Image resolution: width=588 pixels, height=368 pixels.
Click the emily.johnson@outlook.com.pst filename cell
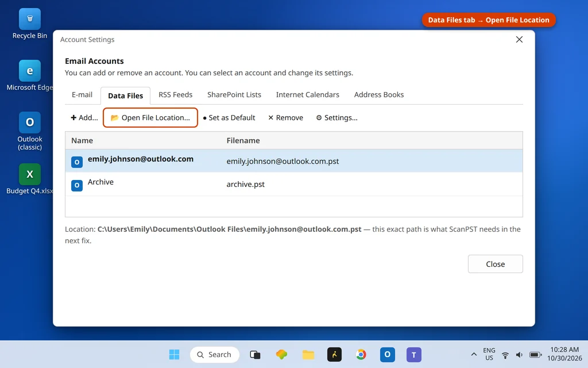(283, 161)
